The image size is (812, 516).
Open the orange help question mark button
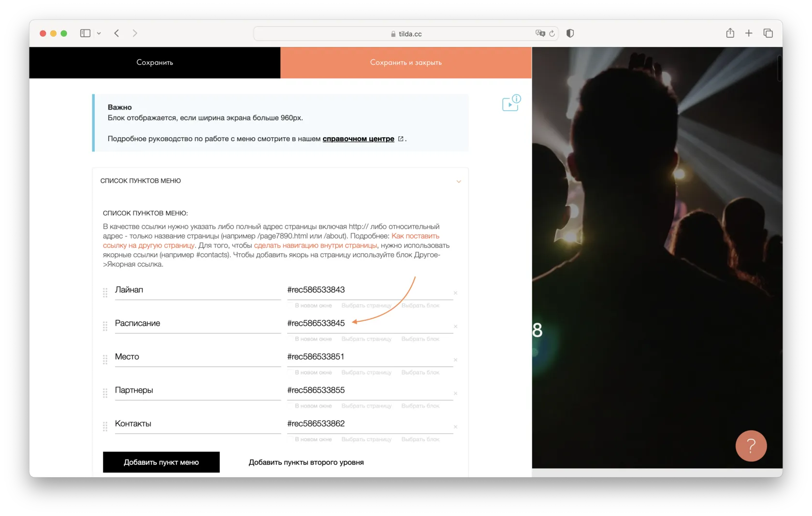pyautogui.click(x=751, y=446)
